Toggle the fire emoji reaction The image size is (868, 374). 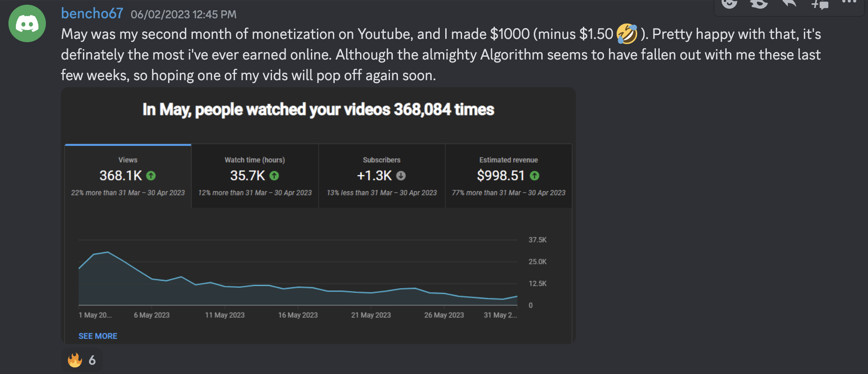coord(82,360)
